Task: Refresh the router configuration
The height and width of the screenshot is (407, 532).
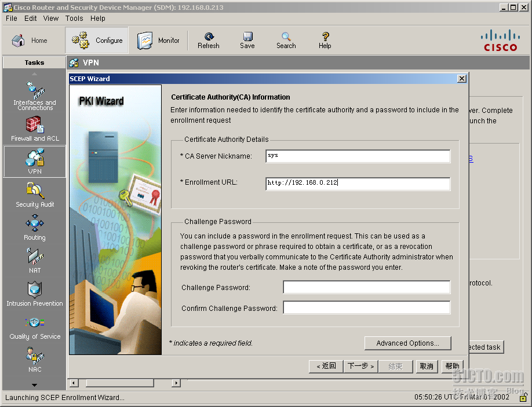Action: pyautogui.click(x=208, y=41)
